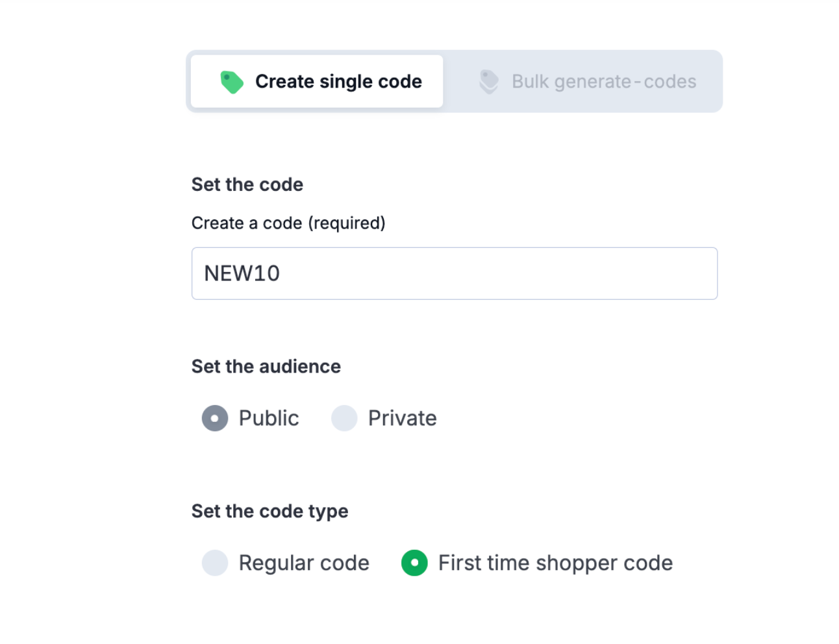Image resolution: width=839 pixels, height=644 pixels.
Task: Click the Set the code type heading
Action: (x=269, y=511)
